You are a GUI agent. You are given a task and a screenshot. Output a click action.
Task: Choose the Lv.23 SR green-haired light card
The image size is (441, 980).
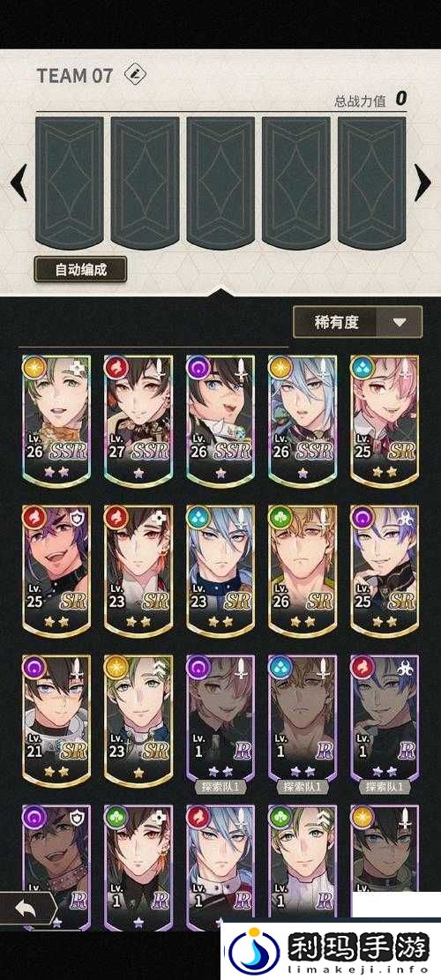138,721
